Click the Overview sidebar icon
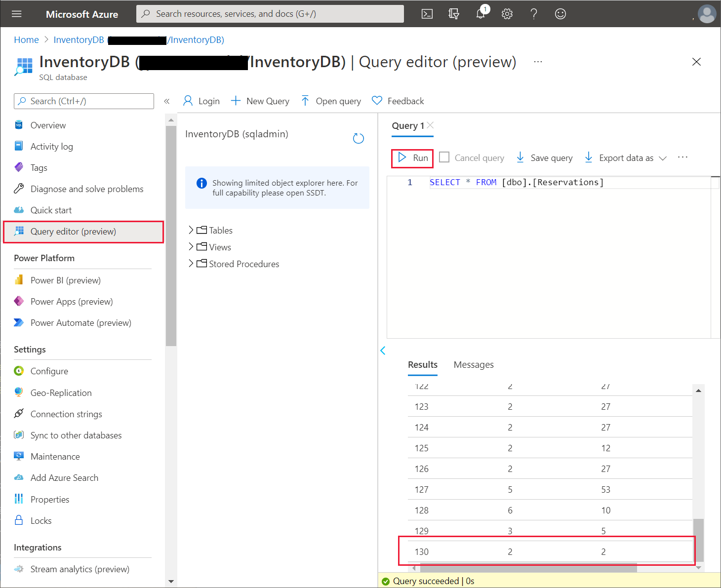Viewport: 721px width, 588px height. pos(19,125)
